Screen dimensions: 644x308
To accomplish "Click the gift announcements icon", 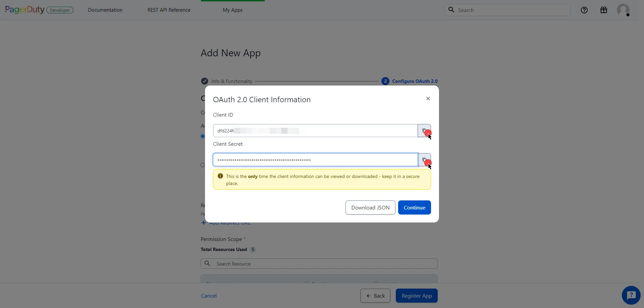I will pyautogui.click(x=604, y=10).
